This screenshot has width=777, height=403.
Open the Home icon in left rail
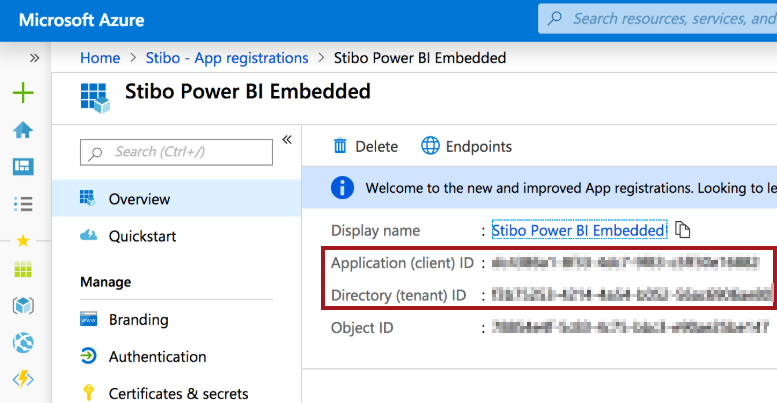point(23,130)
